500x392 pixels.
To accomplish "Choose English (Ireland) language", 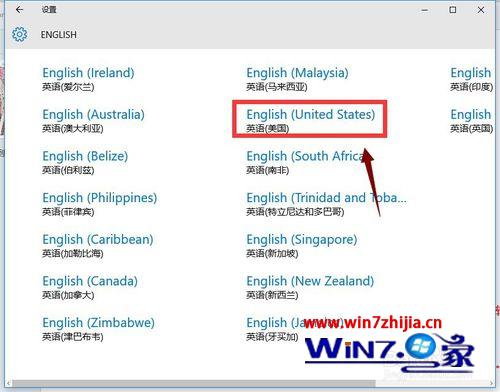I will [88, 79].
